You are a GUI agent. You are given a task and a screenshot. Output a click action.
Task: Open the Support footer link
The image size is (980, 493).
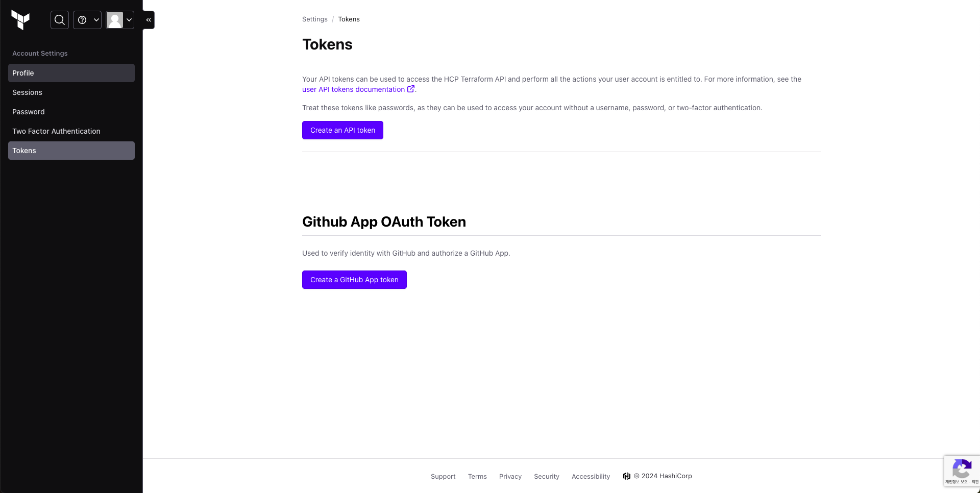click(443, 477)
